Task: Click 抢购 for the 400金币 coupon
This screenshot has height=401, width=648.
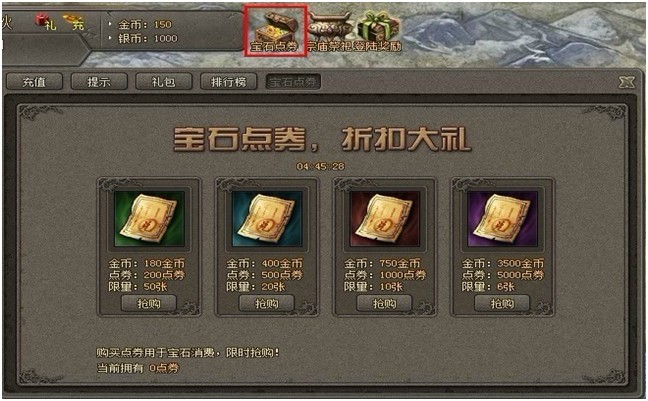Action: pyautogui.click(x=267, y=304)
